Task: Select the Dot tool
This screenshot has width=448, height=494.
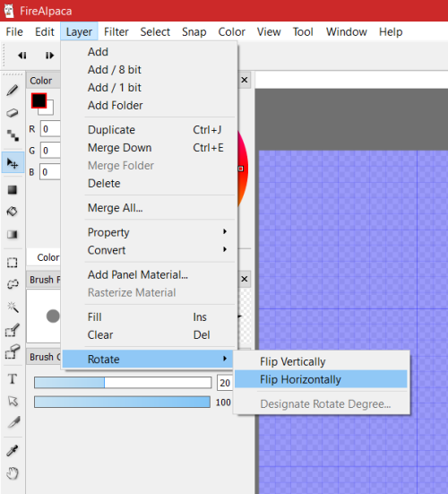Action: coord(13,135)
